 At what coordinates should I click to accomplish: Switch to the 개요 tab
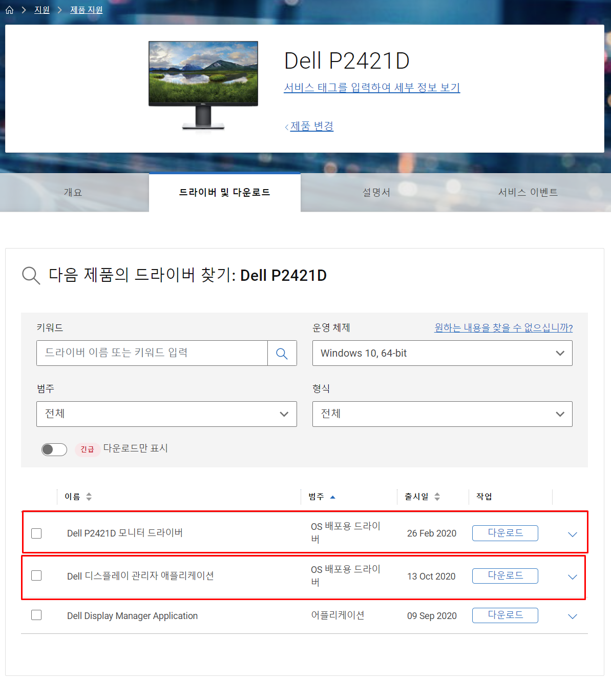click(73, 192)
